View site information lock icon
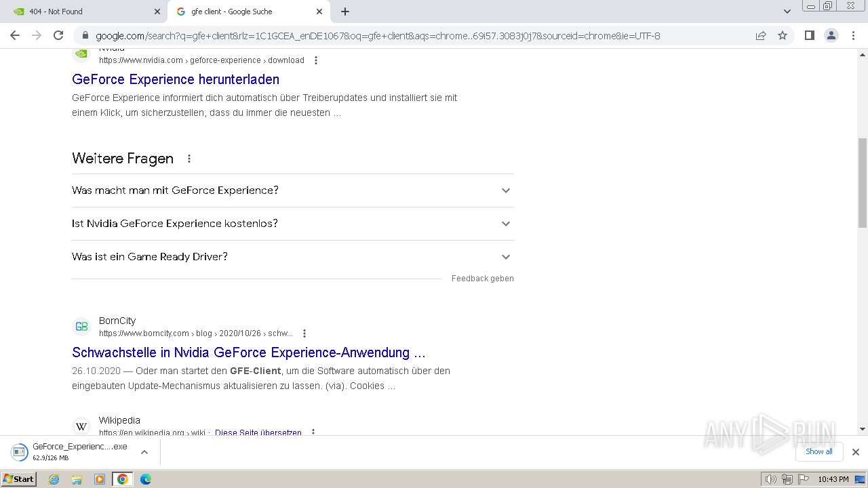Viewport: 868px width, 488px height. click(85, 36)
